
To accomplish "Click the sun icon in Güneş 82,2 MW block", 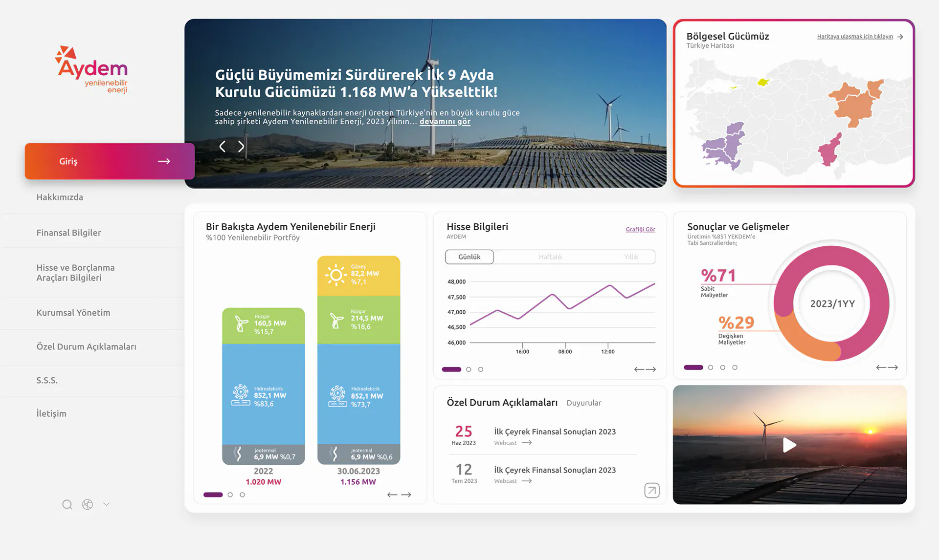I will coord(336,275).
